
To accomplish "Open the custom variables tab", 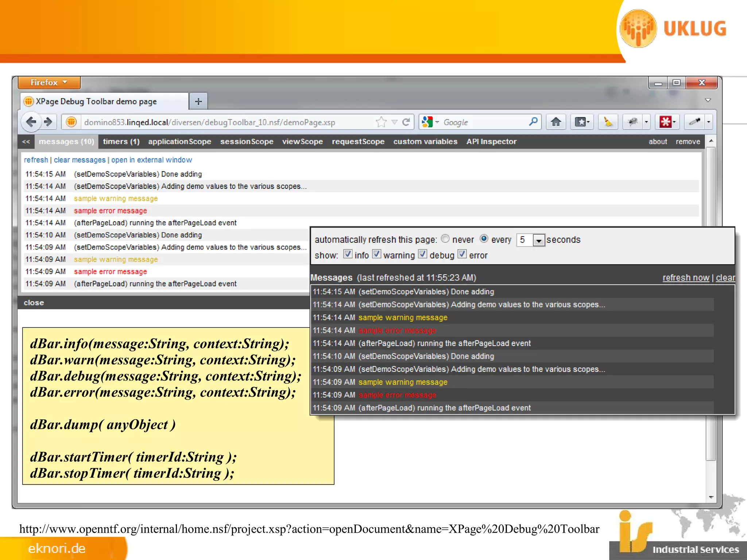I will (x=425, y=141).
